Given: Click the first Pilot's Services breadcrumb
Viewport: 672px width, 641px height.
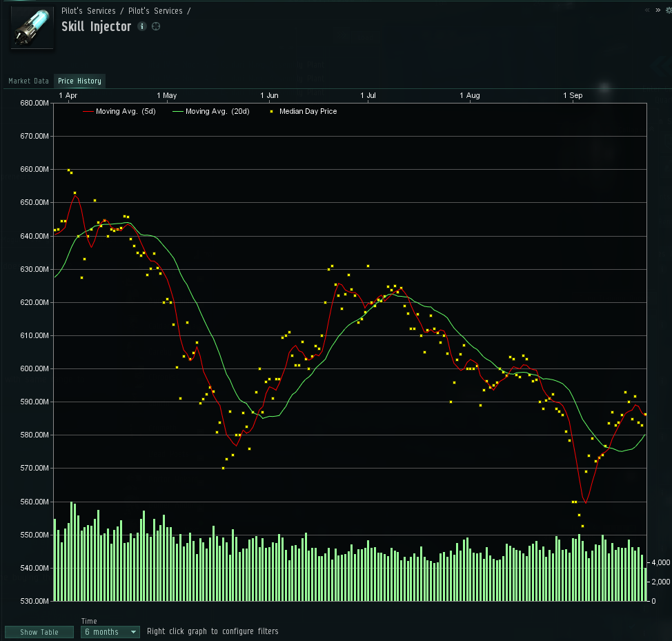Looking at the screenshot, I should 88,11.
